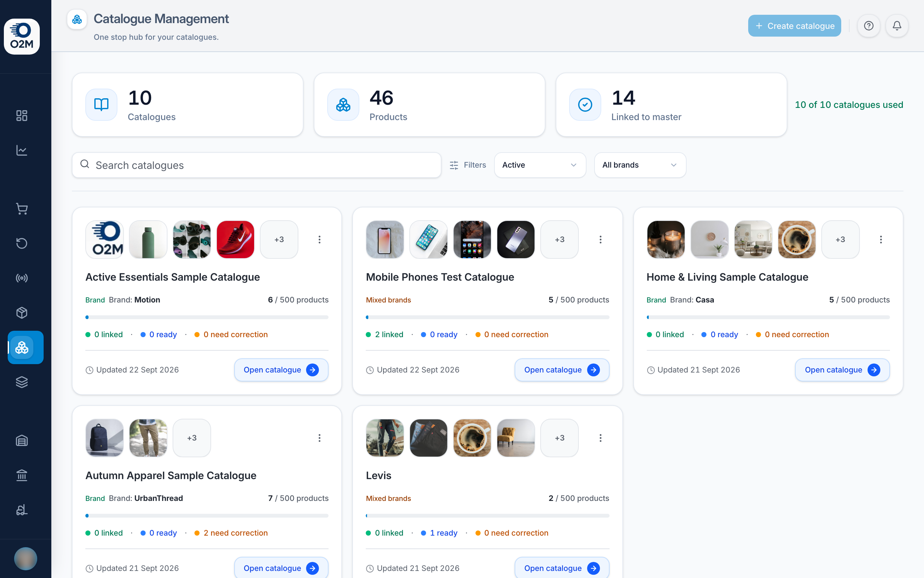
Task: Open the notifications bell icon
Action: 897,26
